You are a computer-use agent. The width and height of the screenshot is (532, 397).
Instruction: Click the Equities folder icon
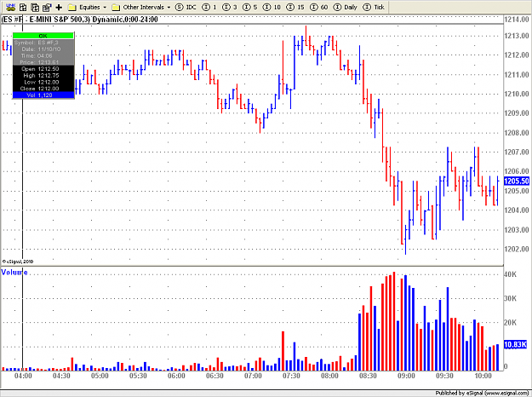click(72, 7)
